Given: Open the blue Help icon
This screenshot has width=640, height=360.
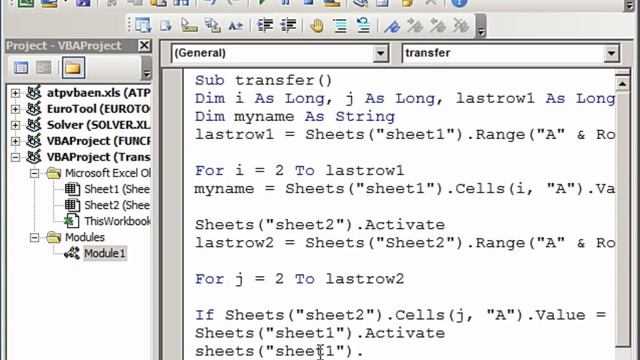Looking at the screenshot, I should point(459,3).
